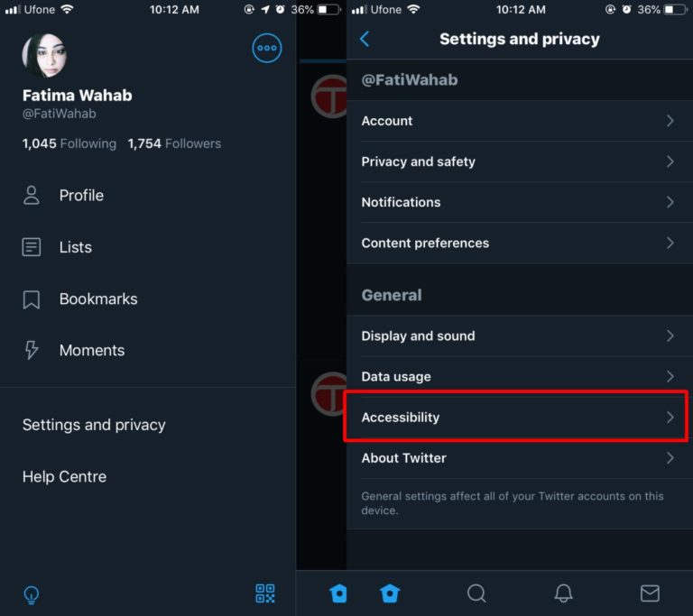Tap the lightbulb night mode icon
Screen dimensions: 693x616
[31, 594]
